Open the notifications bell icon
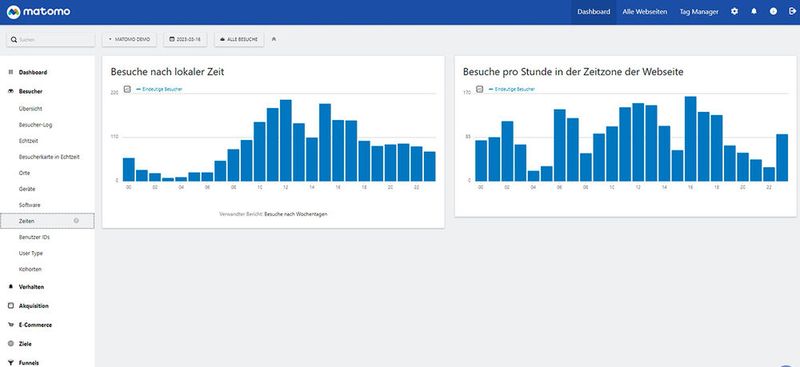 click(x=754, y=11)
